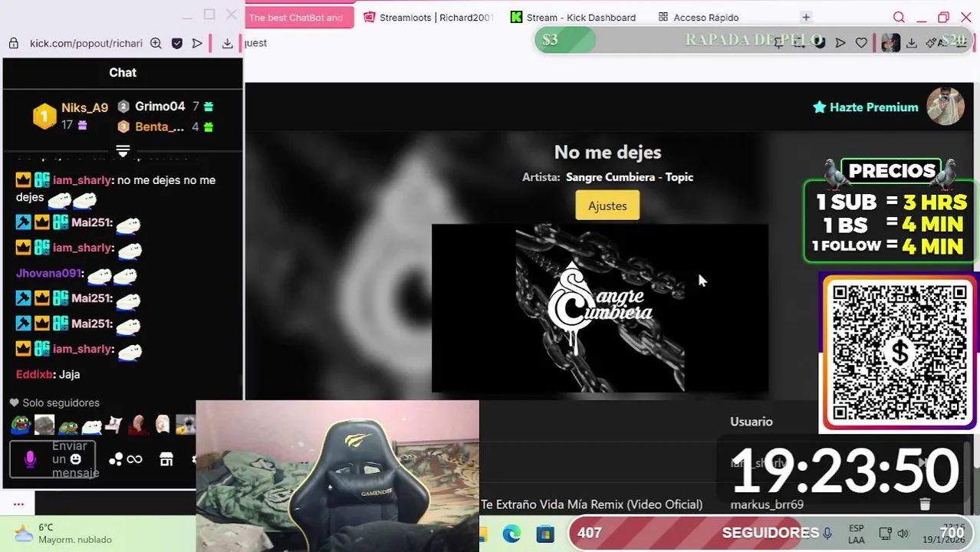Switch to Acceso Rápido tab
This screenshot has width=980, height=552.
pyautogui.click(x=699, y=18)
